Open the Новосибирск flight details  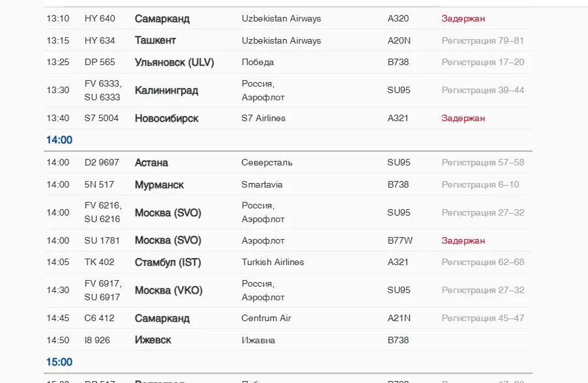click(x=166, y=119)
